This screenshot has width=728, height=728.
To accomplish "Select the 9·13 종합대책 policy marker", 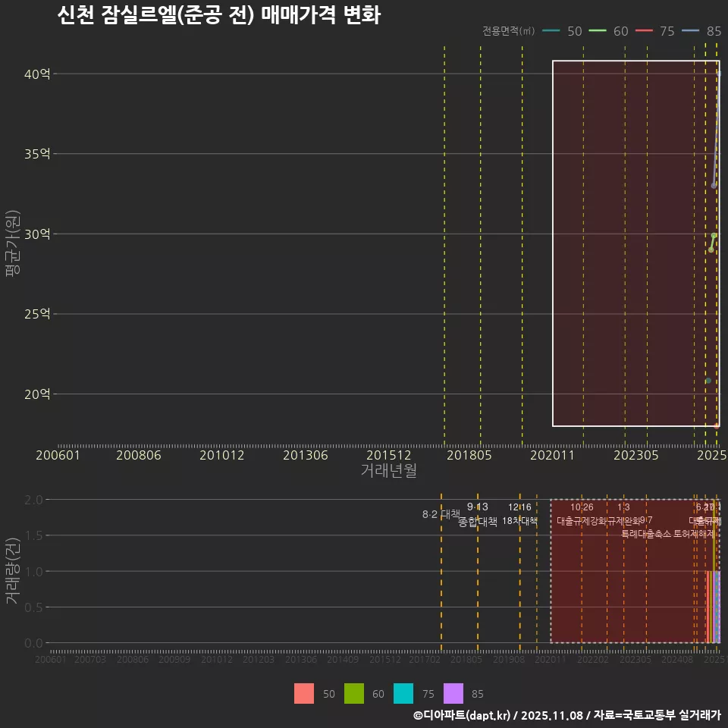I will (x=478, y=513).
